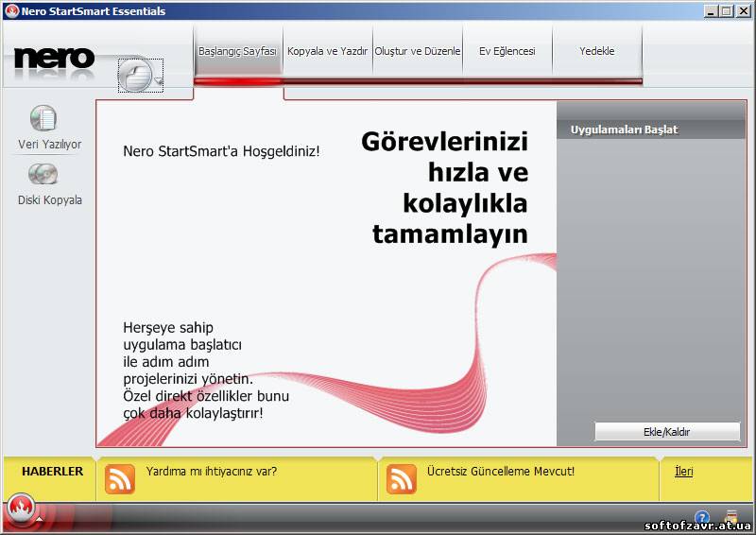Minimize the Nero StartSmart window
This screenshot has width=756, height=535.
click(x=710, y=10)
